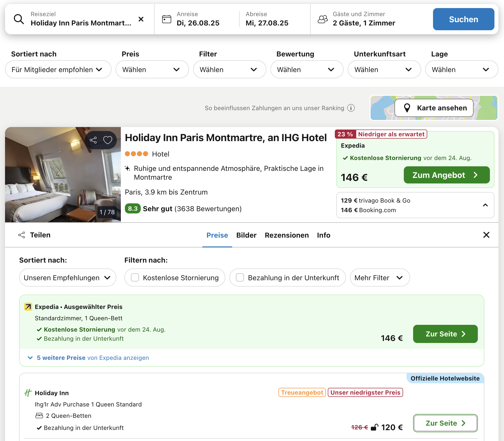Click the unlocked padlock price icon

click(375, 427)
